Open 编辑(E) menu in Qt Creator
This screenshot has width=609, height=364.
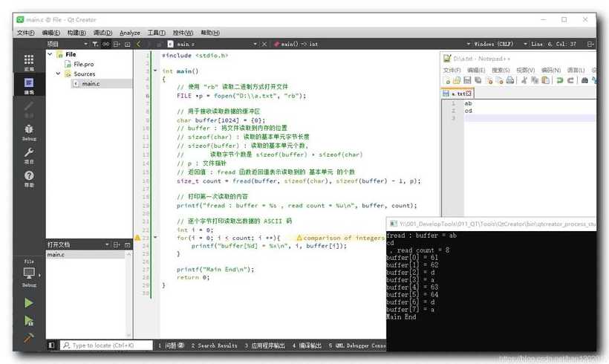51,33
